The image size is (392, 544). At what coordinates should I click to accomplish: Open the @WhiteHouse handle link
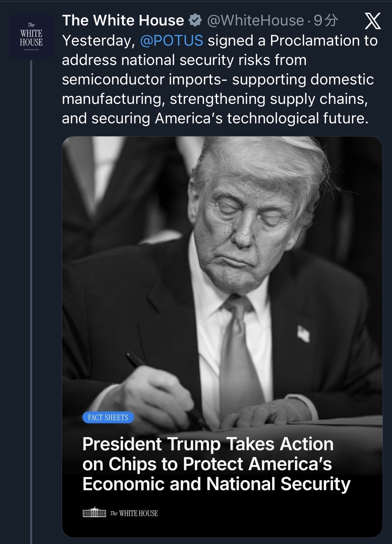click(255, 20)
